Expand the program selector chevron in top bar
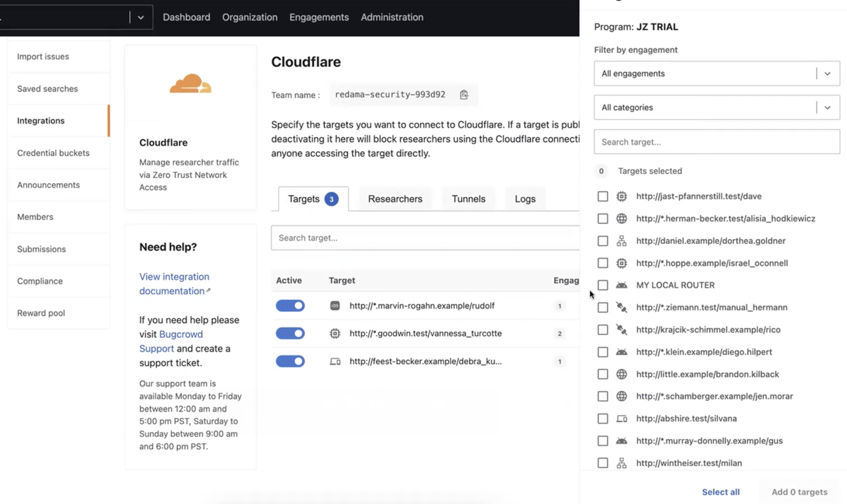The height and width of the screenshot is (504, 847). coord(141,17)
